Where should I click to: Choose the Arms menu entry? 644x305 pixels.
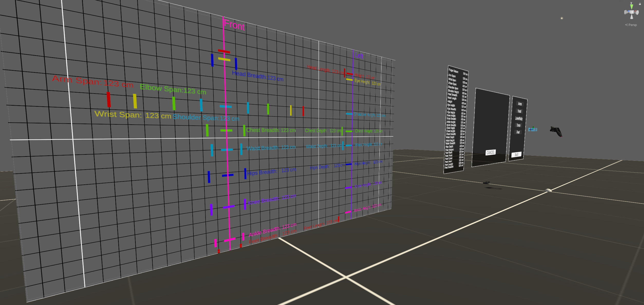tap(520, 104)
